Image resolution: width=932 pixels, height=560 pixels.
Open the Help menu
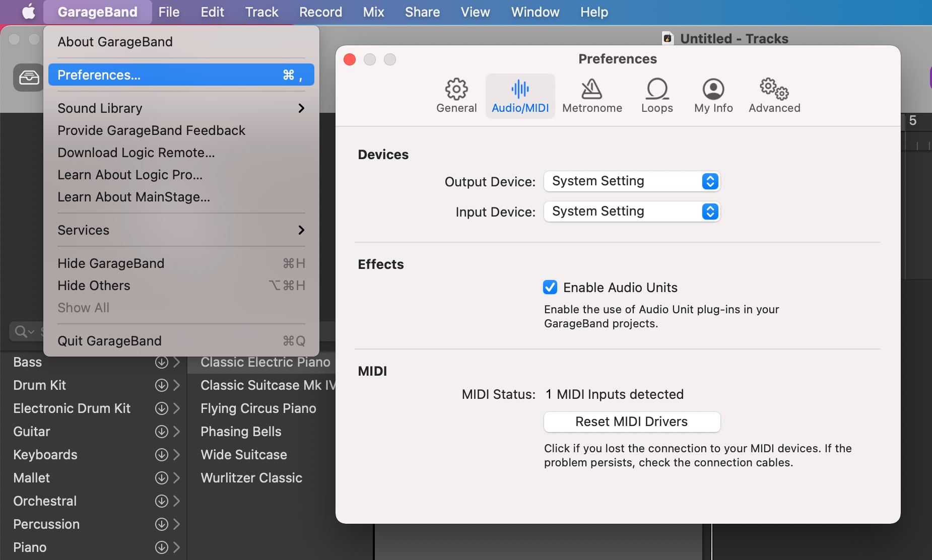pos(594,12)
